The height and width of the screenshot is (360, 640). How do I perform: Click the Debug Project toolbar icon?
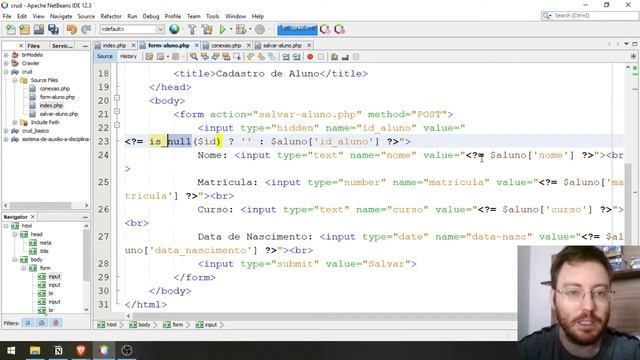click(x=241, y=29)
